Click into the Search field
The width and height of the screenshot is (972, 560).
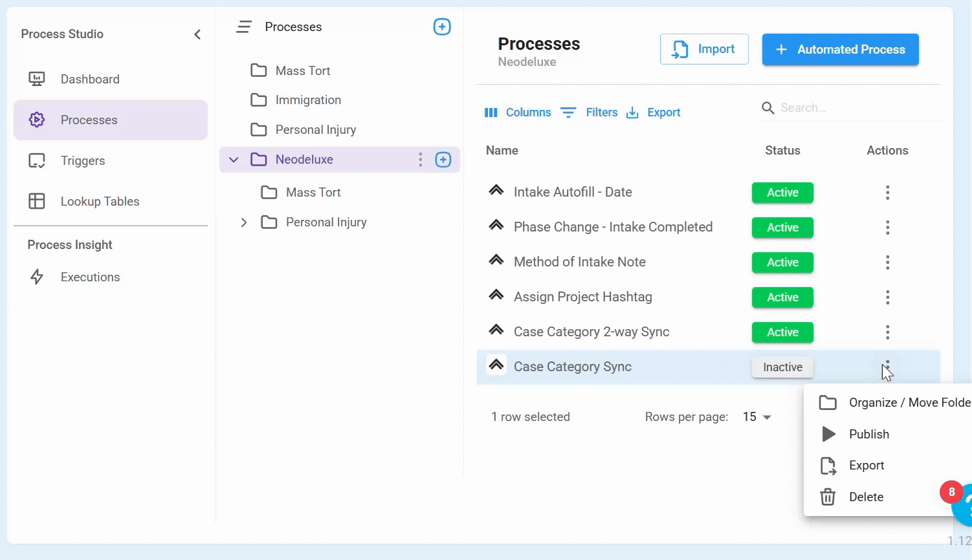(854, 108)
